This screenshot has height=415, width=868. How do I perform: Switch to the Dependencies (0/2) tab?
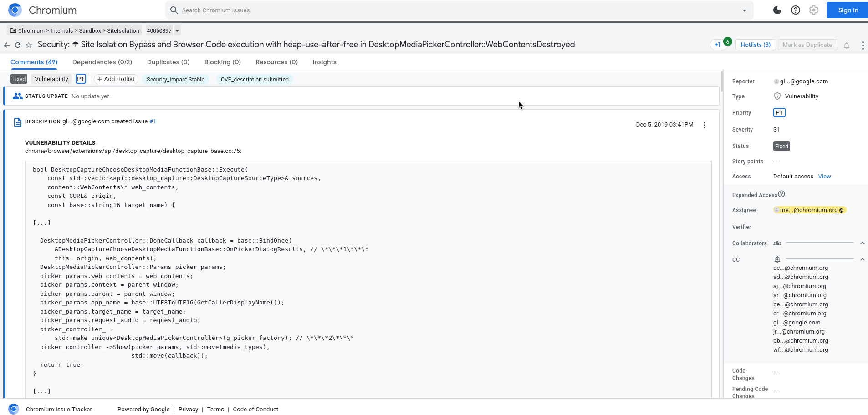(x=102, y=62)
